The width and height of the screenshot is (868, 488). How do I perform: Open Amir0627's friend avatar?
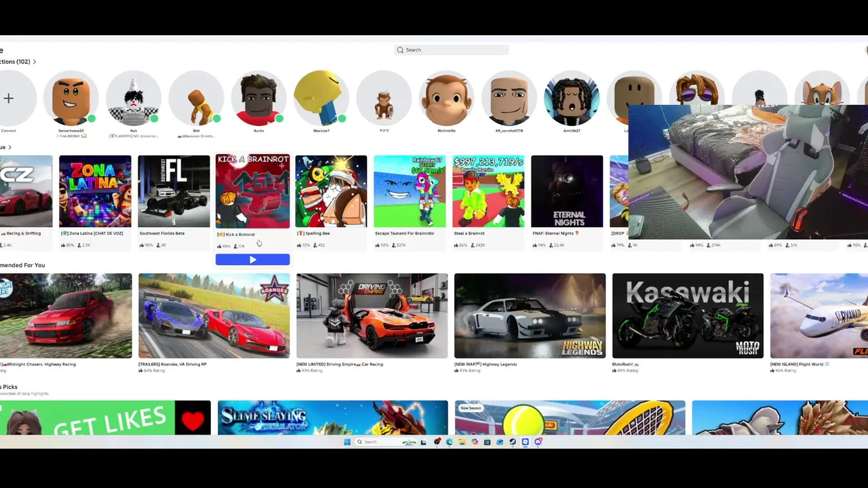572,98
